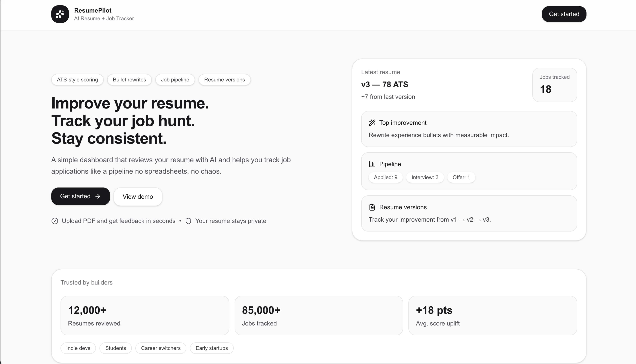Click the checkmark icon next to upload feedback text
Image resolution: width=636 pixels, height=364 pixels.
[55, 221]
